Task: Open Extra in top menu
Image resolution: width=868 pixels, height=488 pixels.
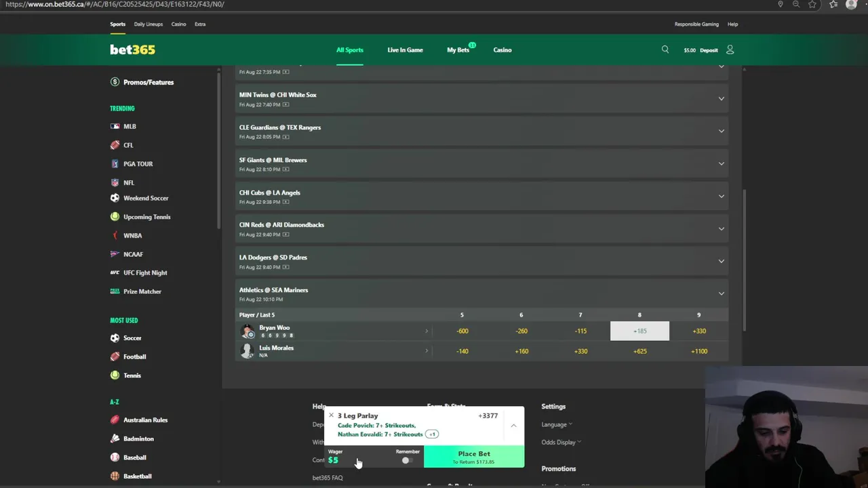Action: (x=200, y=24)
